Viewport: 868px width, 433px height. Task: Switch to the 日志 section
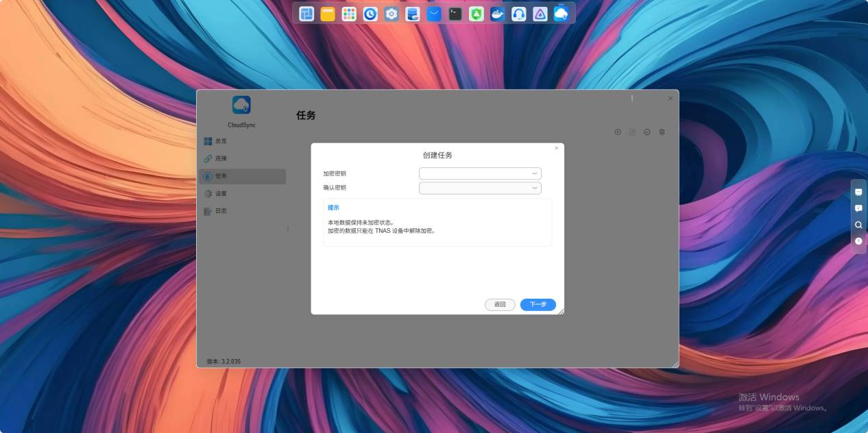pyautogui.click(x=221, y=210)
